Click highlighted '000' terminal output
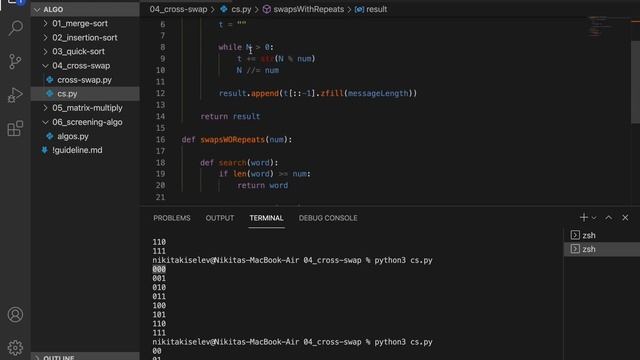The image size is (640, 360). pyautogui.click(x=159, y=269)
